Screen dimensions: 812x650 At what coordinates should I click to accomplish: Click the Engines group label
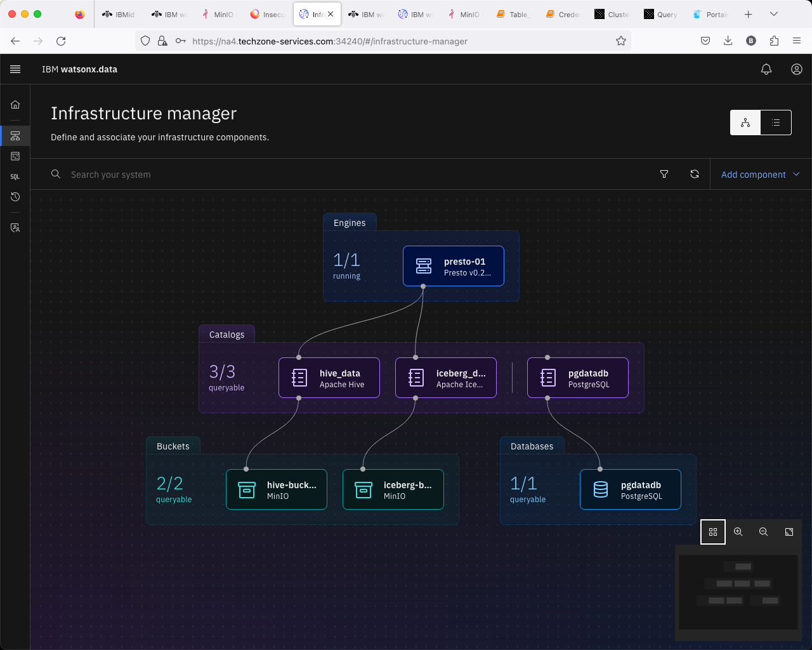tap(350, 223)
